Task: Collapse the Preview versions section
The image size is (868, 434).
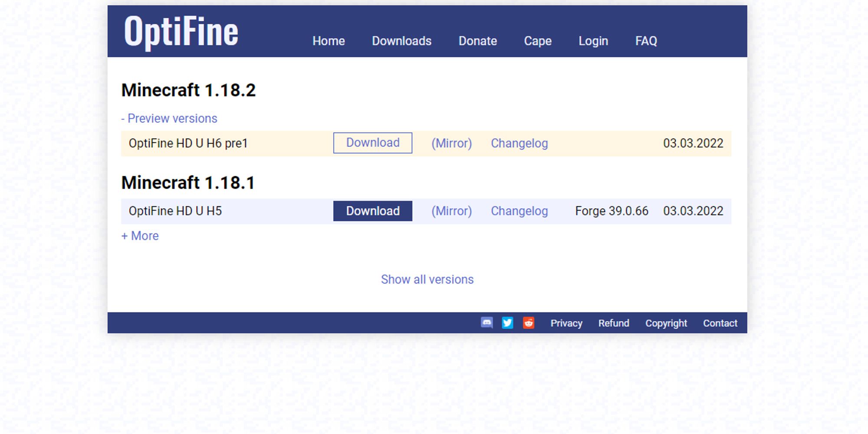Action: (x=169, y=118)
